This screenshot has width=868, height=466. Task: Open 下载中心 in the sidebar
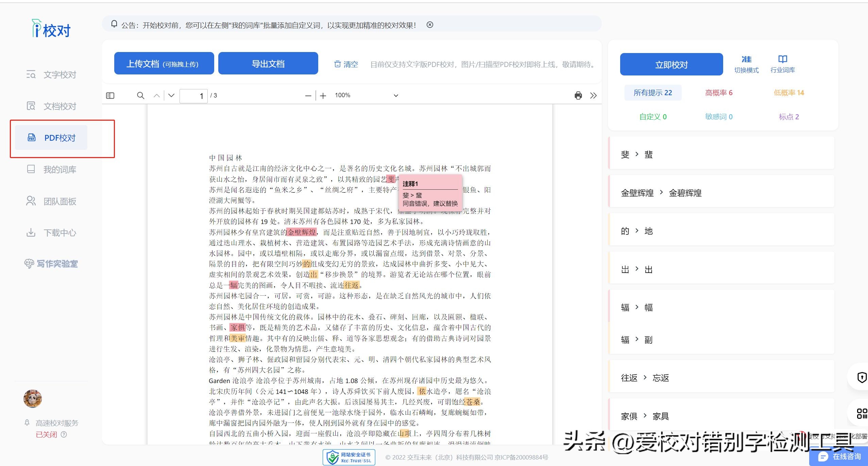pyautogui.click(x=51, y=233)
